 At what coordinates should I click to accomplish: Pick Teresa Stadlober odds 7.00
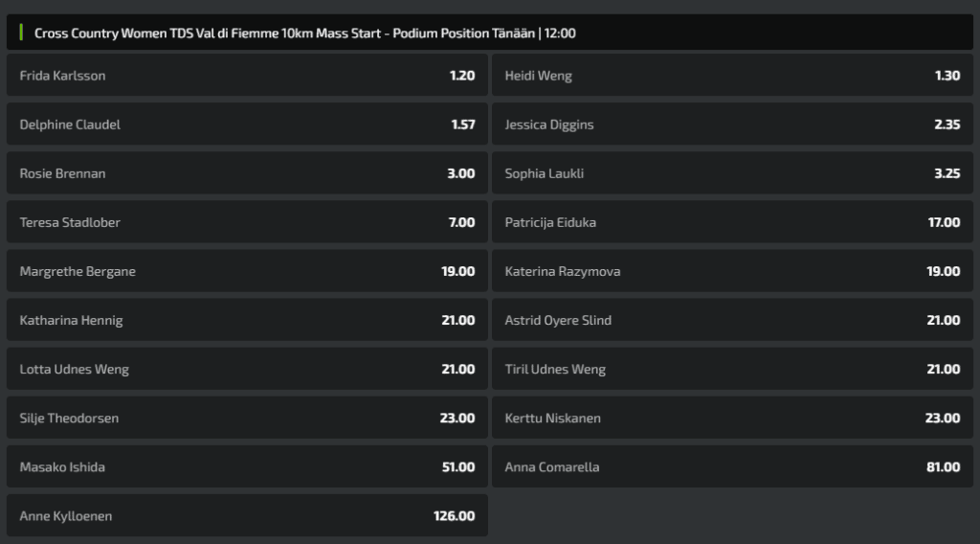(x=247, y=222)
